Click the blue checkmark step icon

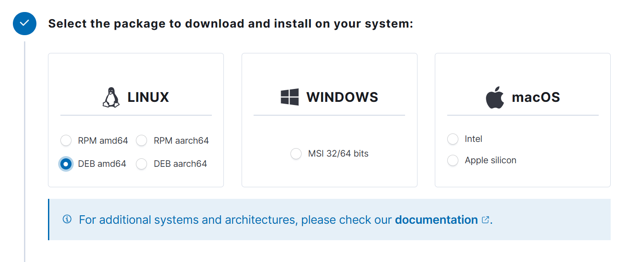point(24,24)
